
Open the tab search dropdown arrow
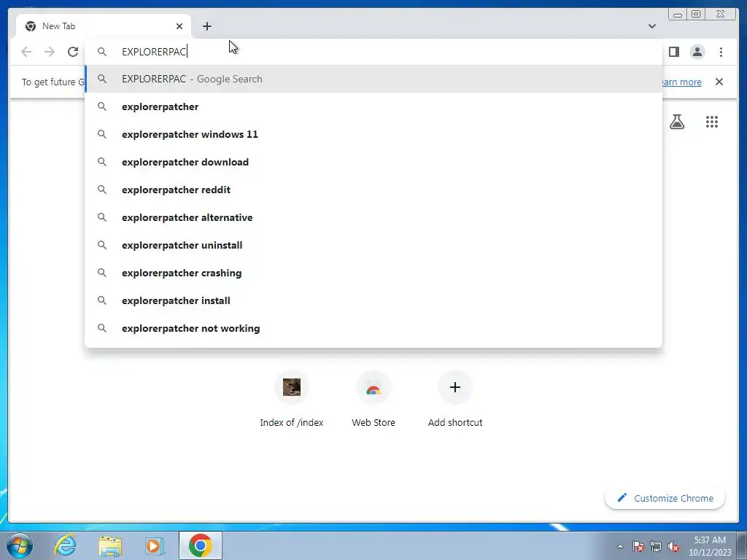[x=652, y=26]
